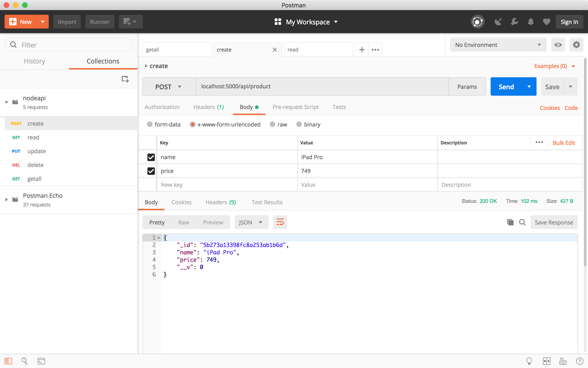The width and height of the screenshot is (588, 368).
Task: Uncheck the price parameter checkbox
Action: point(151,171)
